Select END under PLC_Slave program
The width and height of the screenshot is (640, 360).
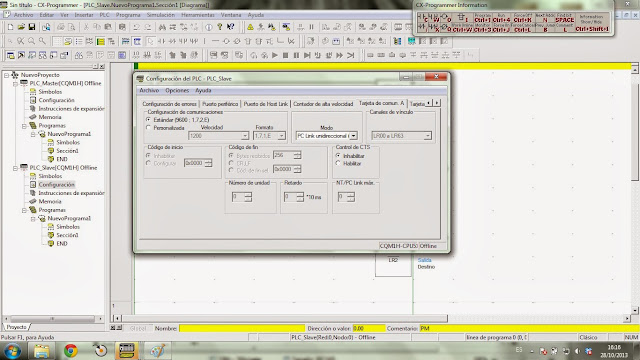click(x=62, y=244)
